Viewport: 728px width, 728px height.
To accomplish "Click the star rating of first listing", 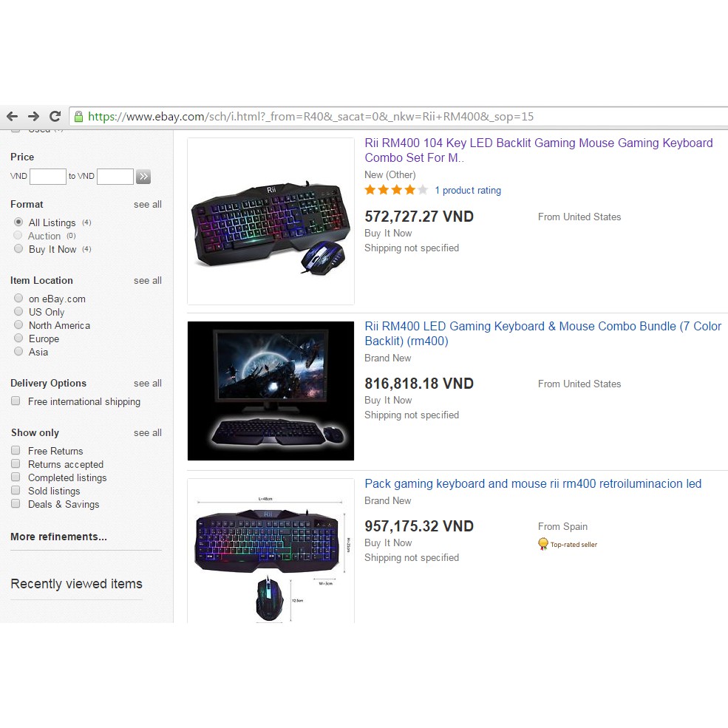I will 396,190.
